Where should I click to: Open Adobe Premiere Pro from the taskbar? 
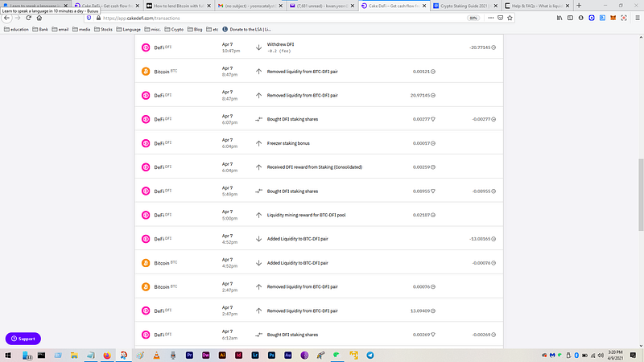[189, 355]
